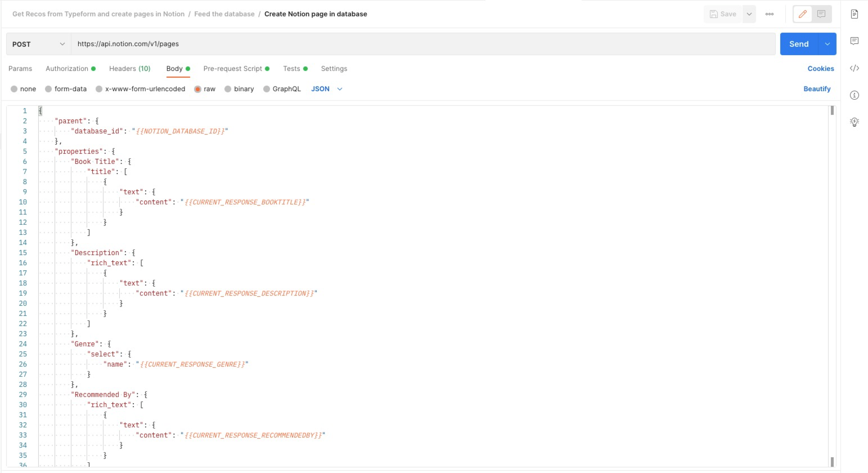Open the Code snippet icon in the sidebar
The height and width of the screenshot is (473, 868).
tap(854, 68)
